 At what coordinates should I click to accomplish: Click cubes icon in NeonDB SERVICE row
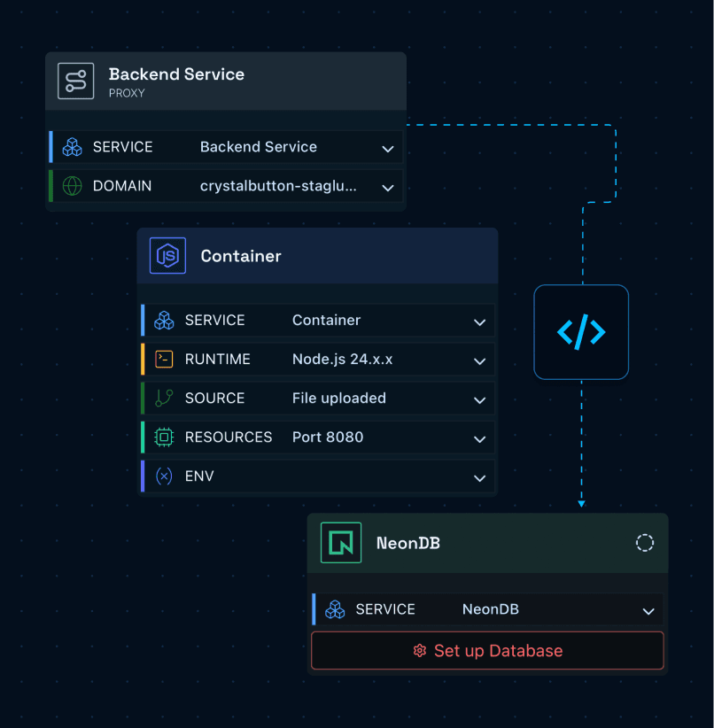(335, 609)
